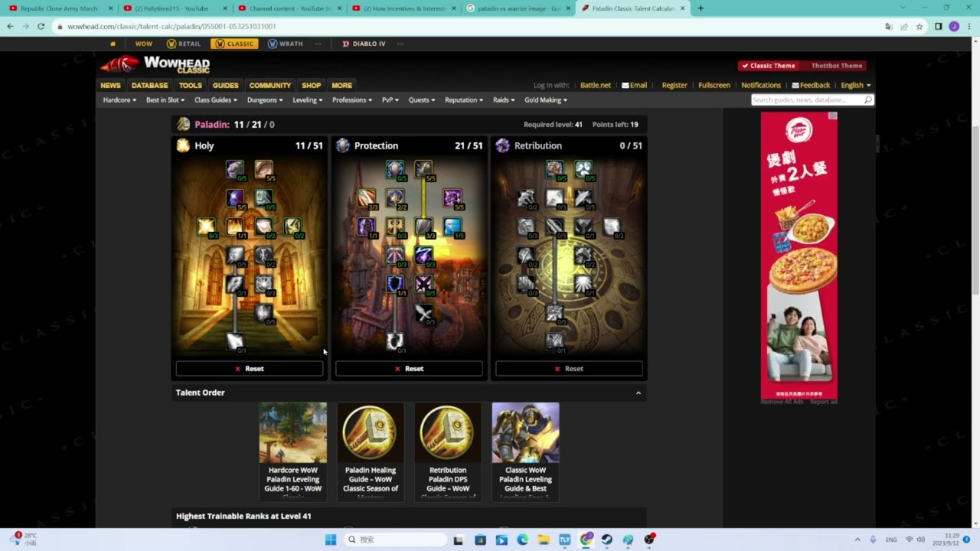Click the Improved Devotion Aura Protection talent
The height and width of the screenshot is (551, 980).
coord(394,168)
